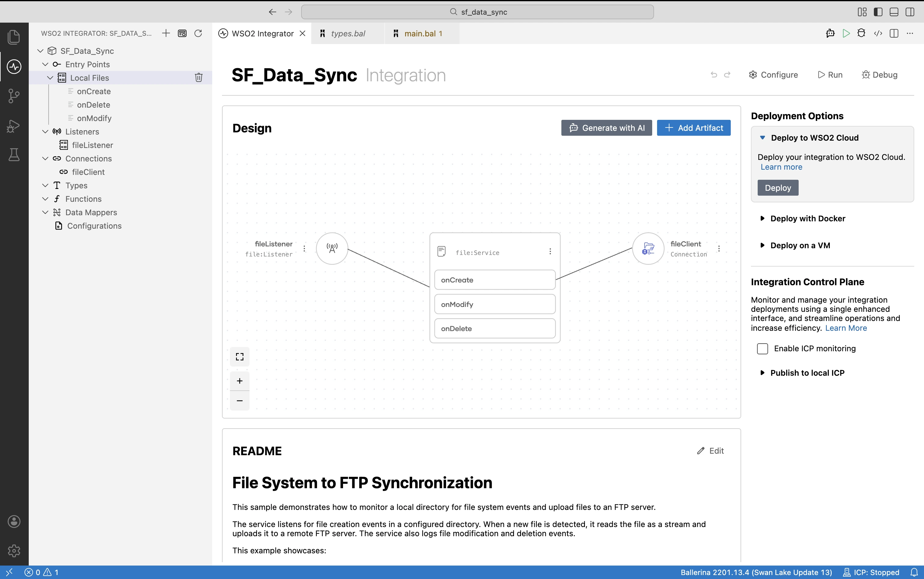The height and width of the screenshot is (579, 924).
Task: Run integration with green play icon
Action: click(x=846, y=33)
